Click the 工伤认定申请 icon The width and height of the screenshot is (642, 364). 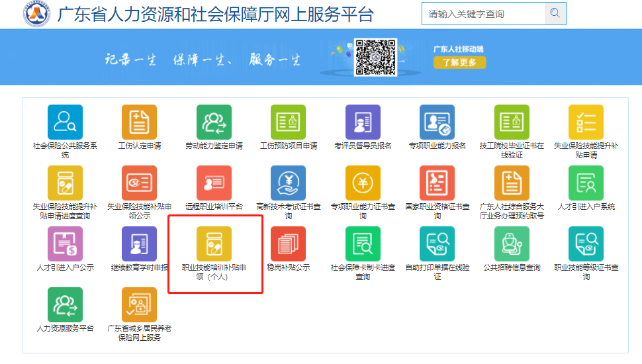pyautogui.click(x=139, y=122)
